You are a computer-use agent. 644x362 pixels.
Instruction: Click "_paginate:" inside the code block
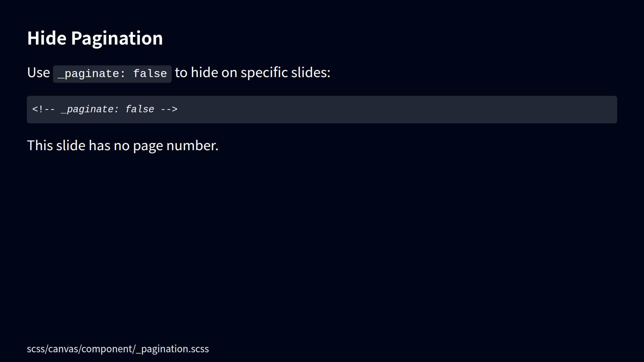(90, 109)
